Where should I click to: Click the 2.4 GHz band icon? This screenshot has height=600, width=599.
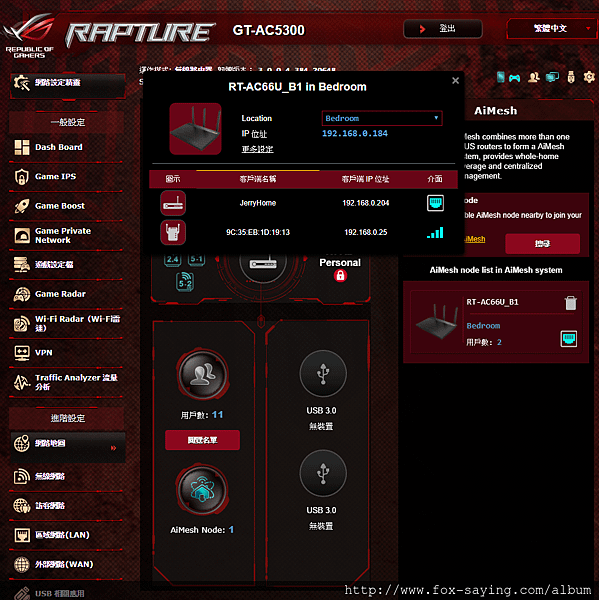(173, 259)
